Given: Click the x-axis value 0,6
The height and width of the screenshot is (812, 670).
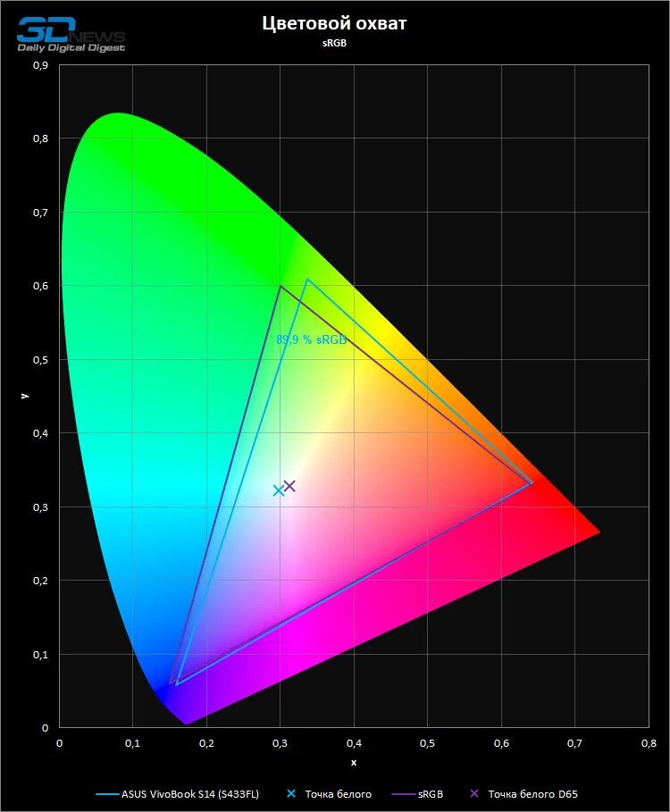Looking at the screenshot, I should (501, 743).
